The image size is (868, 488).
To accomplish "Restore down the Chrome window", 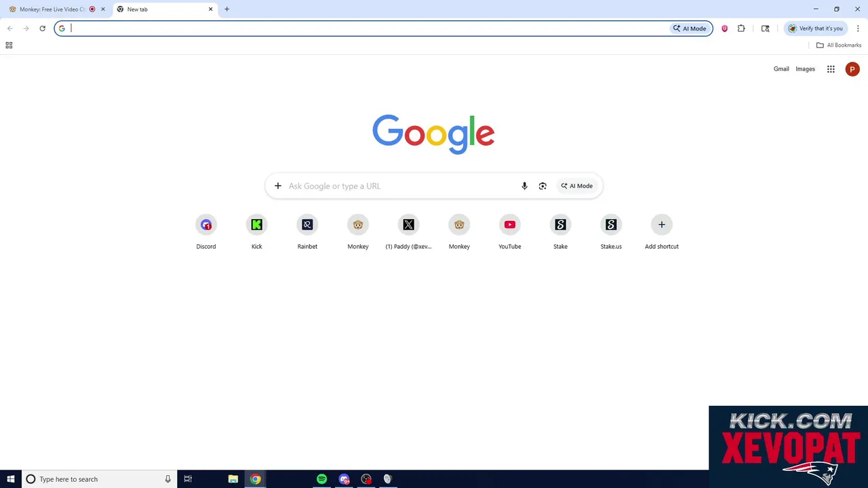I will tap(837, 9).
